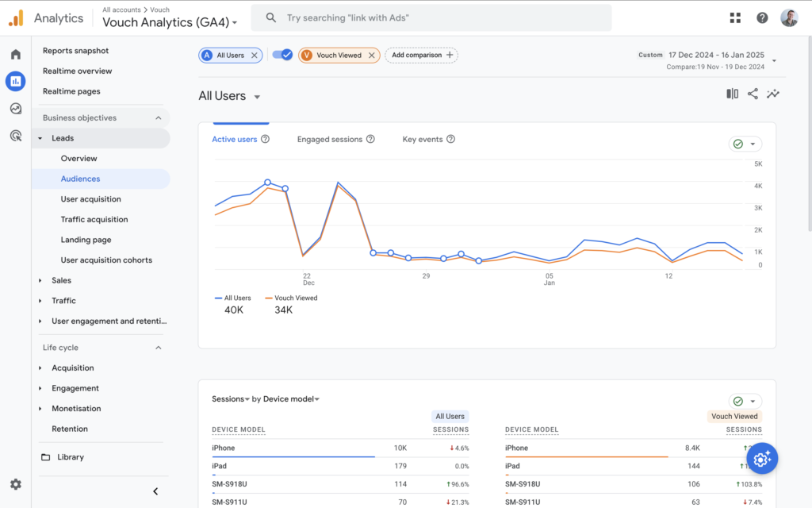Screen dimensions: 812x508
Task: Click the Google Analytics logo
Action: tap(16, 18)
